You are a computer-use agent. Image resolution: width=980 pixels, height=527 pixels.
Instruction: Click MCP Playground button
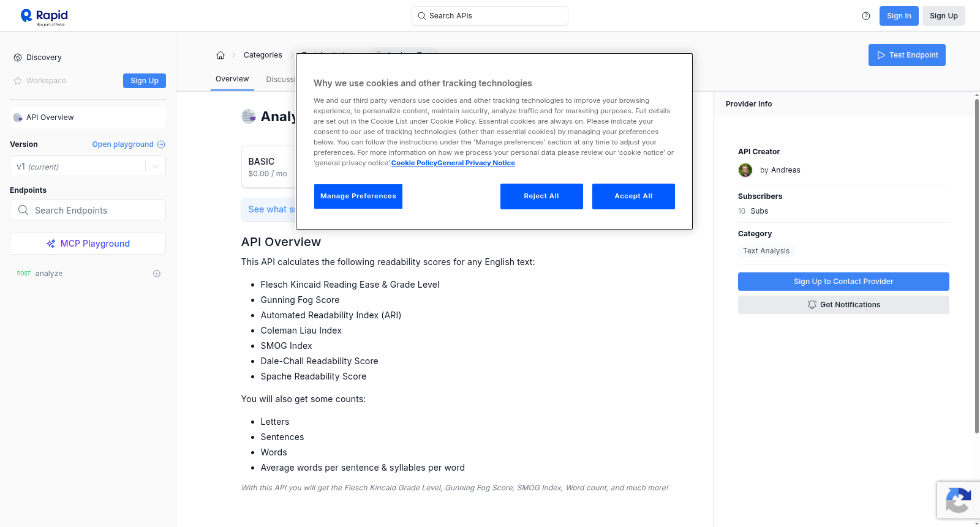tap(88, 244)
